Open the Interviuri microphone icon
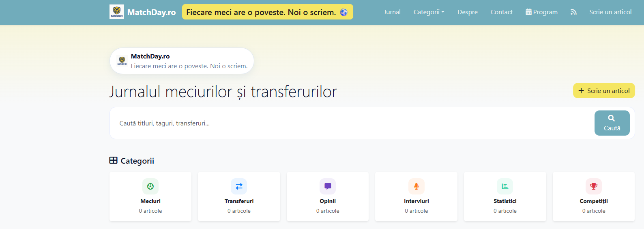The width and height of the screenshot is (644, 229). 416,186
